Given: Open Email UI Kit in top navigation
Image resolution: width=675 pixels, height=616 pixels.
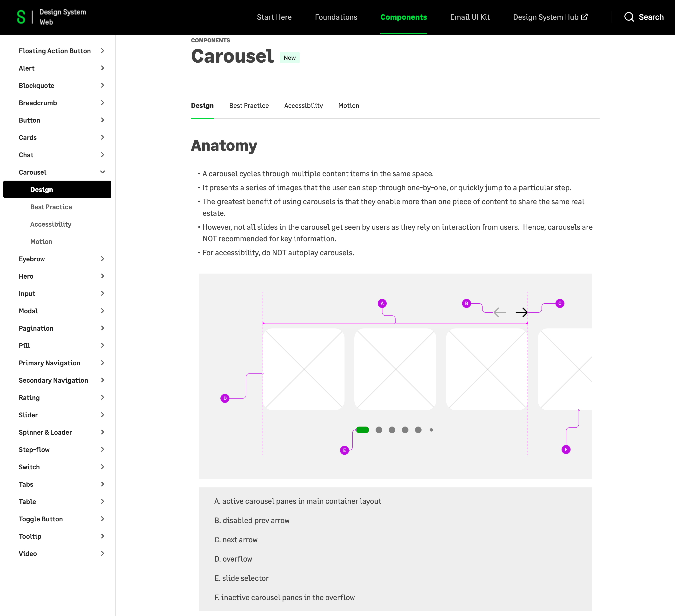Looking at the screenshot, I should [x=470, y=17].
